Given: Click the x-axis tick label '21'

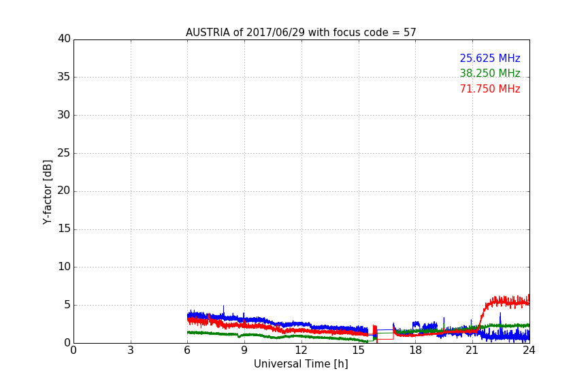Looking at the screenshot, I should point(472,350).
